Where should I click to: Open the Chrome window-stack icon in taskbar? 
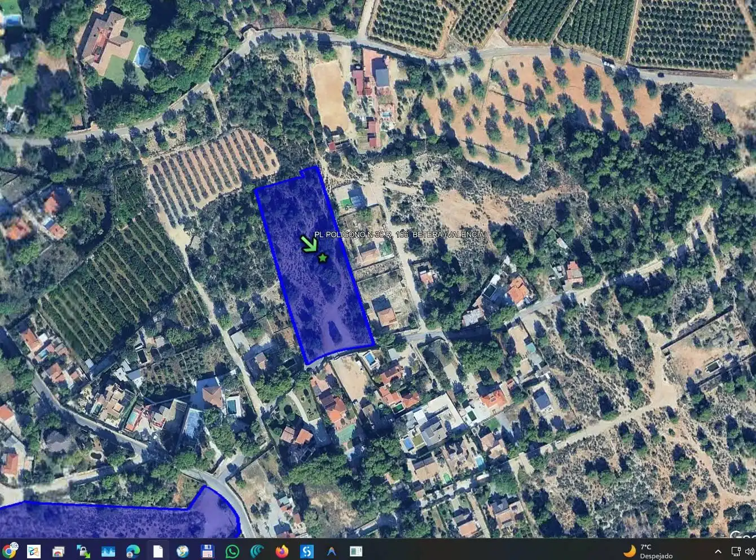[x=58, y=551]
